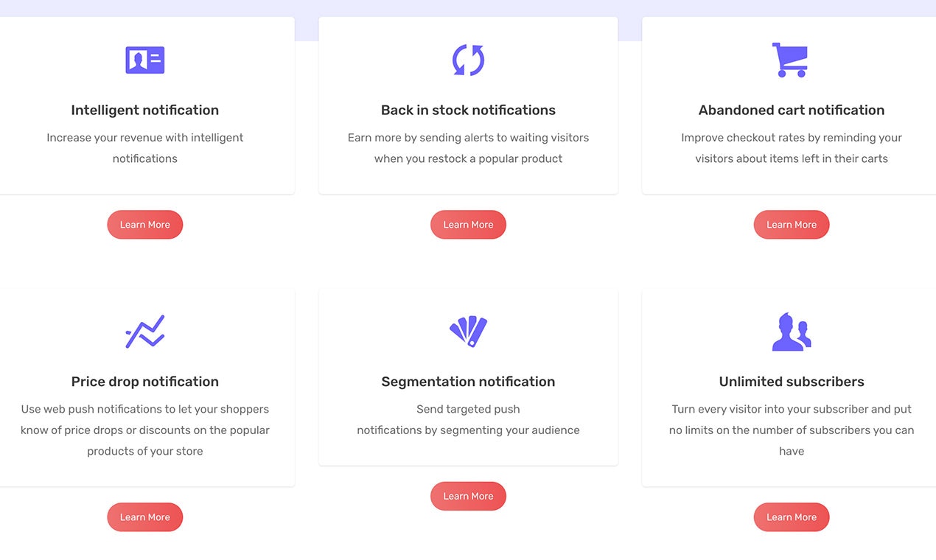Screen dimensions: 936x560
Task: Click the trending line chart Price drop icon
Action: [144, 331]
